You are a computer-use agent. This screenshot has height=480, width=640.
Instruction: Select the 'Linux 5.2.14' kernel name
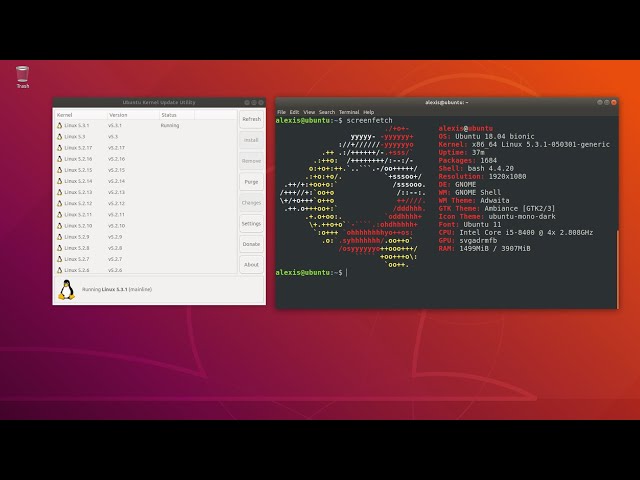78,181
